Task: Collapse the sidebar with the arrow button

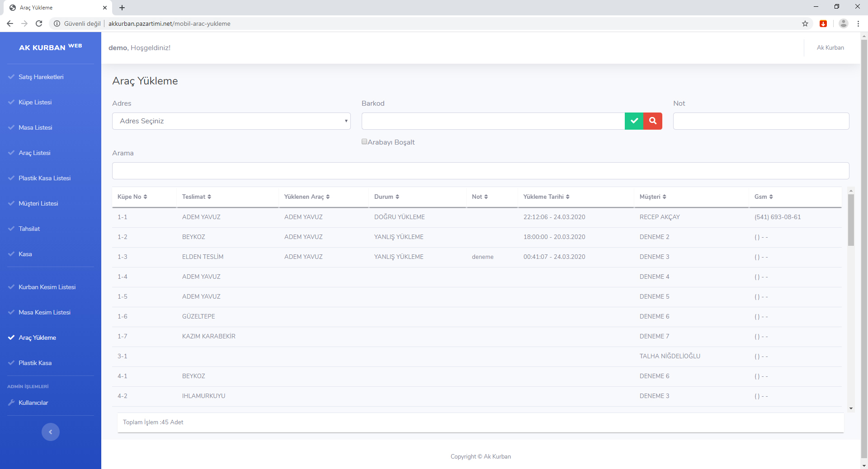Action: pos(51,432)
